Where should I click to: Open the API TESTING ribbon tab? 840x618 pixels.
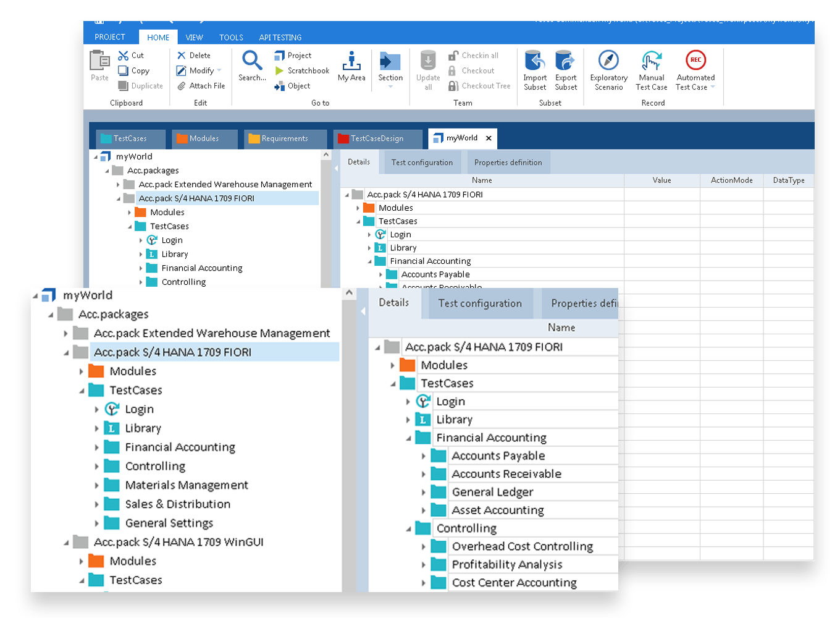[x=280, y=38]
